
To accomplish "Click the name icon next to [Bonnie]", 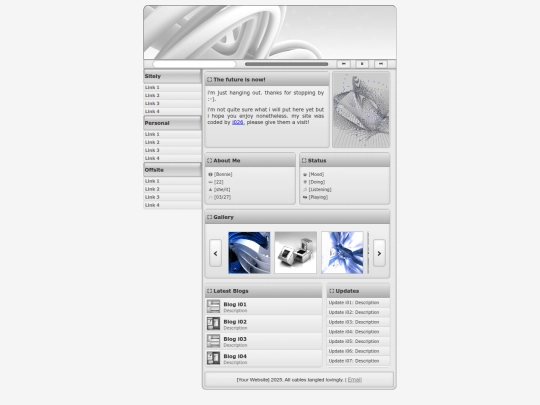I will (x=210, y=174).
